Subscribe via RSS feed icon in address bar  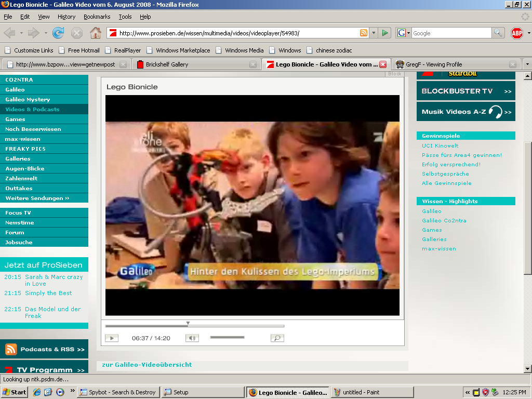point(363,33)
